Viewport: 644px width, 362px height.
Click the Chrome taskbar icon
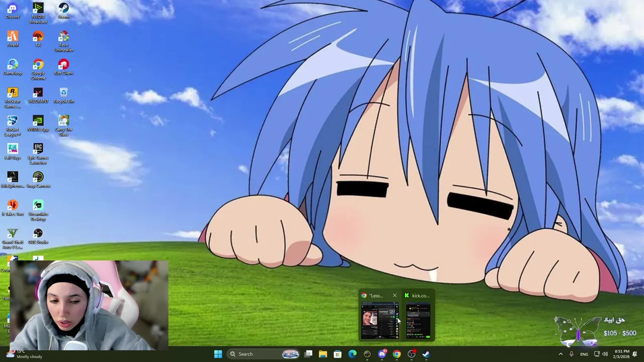point(396,354)
